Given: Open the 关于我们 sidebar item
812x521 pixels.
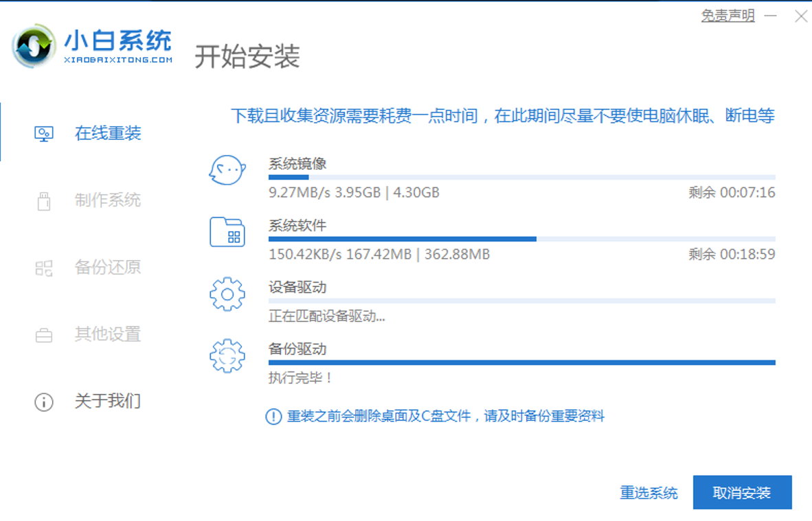Looking at the screenshot, I should click(x=108, y=402).
